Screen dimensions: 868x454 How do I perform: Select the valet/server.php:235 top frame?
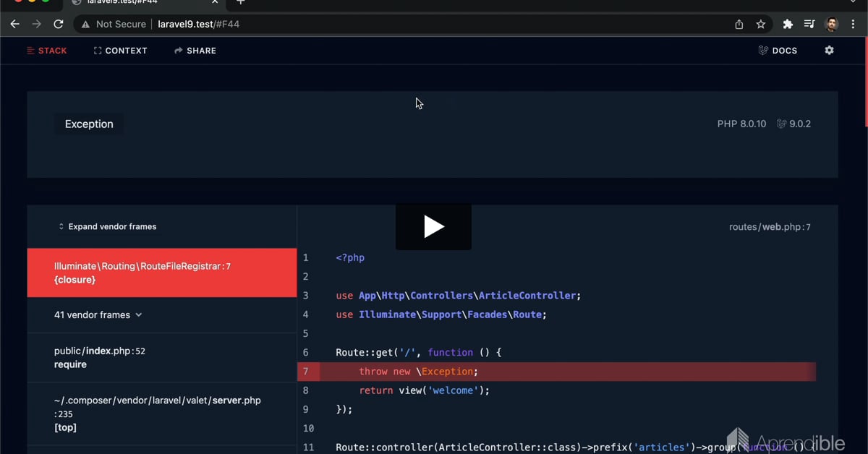[162, 414]
